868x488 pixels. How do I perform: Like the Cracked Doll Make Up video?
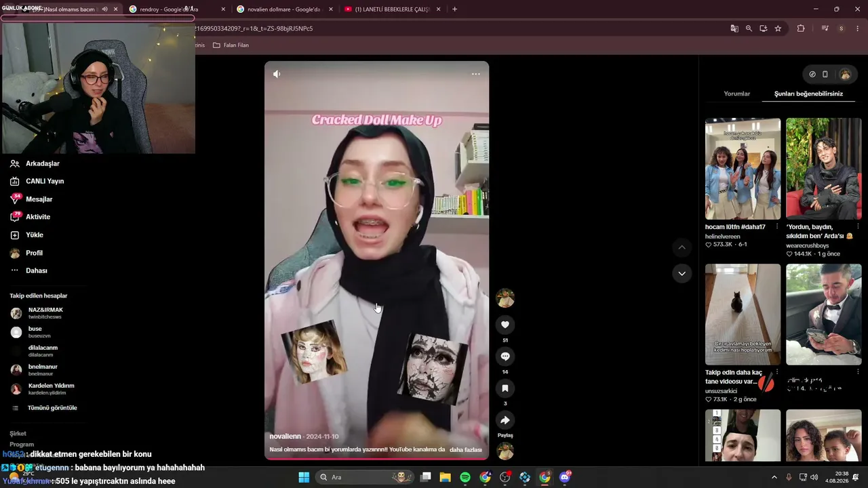[505, 325]
